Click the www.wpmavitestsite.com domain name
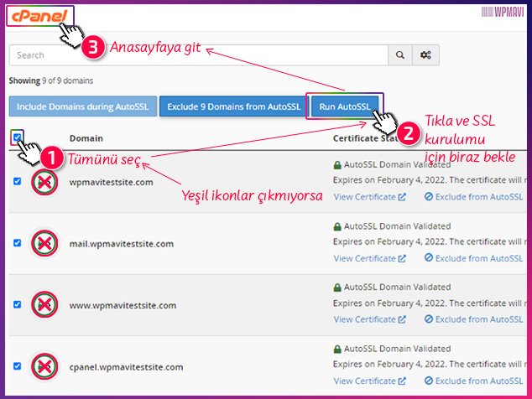Screen dimensions: 532x399 tap(123, 305)
